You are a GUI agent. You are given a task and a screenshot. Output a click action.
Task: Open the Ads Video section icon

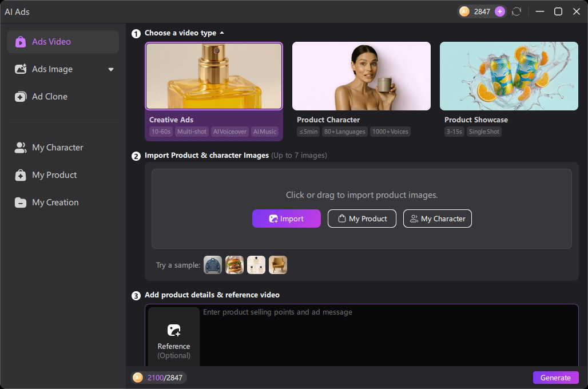[21, 42]
